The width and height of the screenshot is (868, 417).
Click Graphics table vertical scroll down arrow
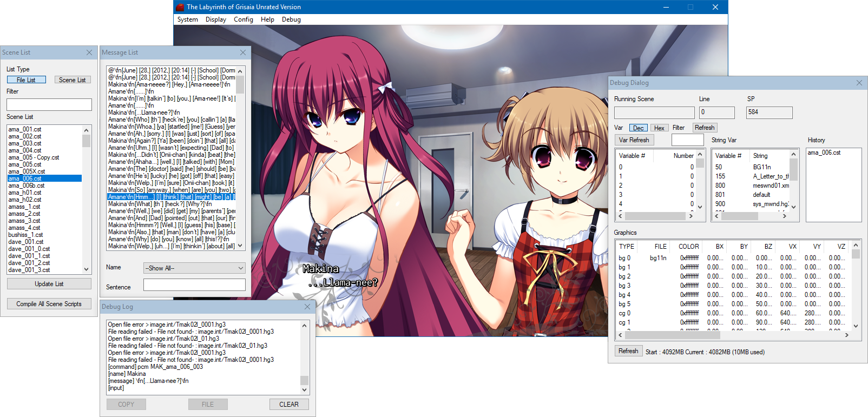pyautogui.click(x=856, y=326)
